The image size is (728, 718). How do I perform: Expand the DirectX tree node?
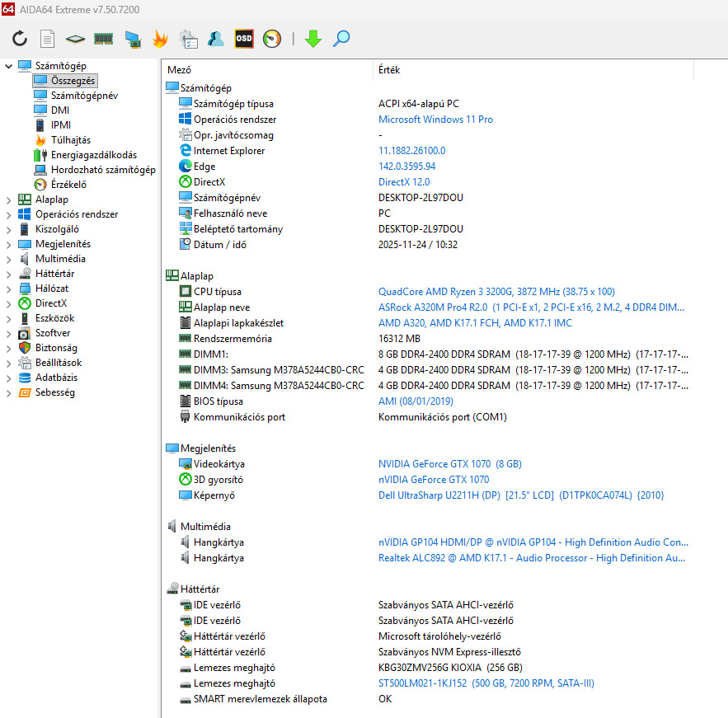click(8, 303)
